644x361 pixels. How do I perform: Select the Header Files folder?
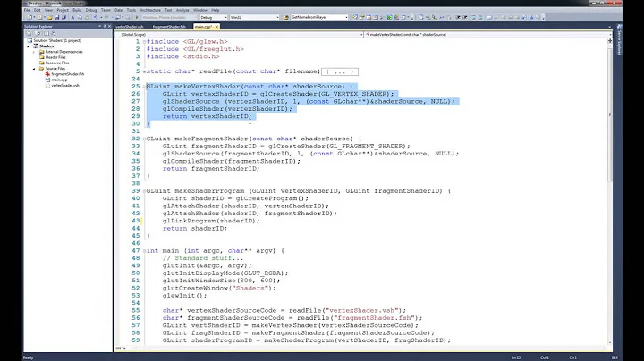[53, 57]
